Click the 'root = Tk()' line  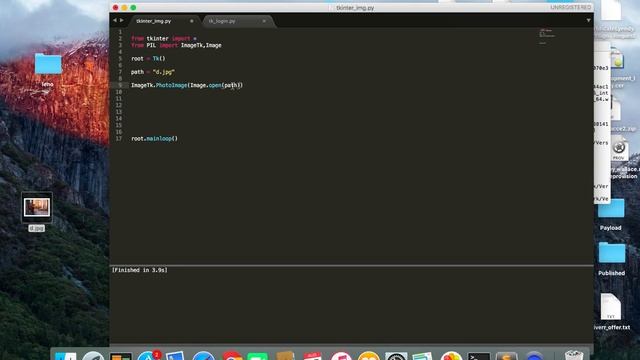tap(148, 58)
